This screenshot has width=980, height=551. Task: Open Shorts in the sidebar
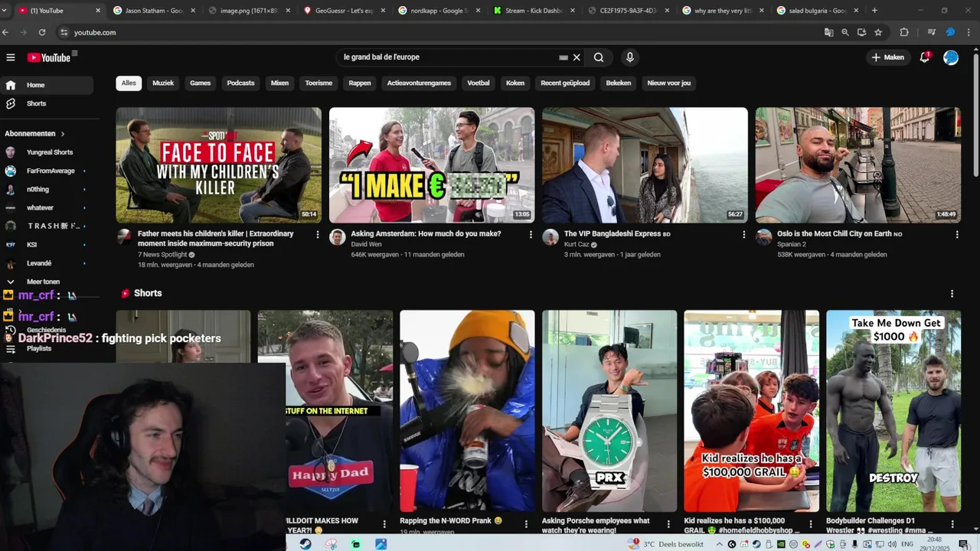tap(47, 103)
